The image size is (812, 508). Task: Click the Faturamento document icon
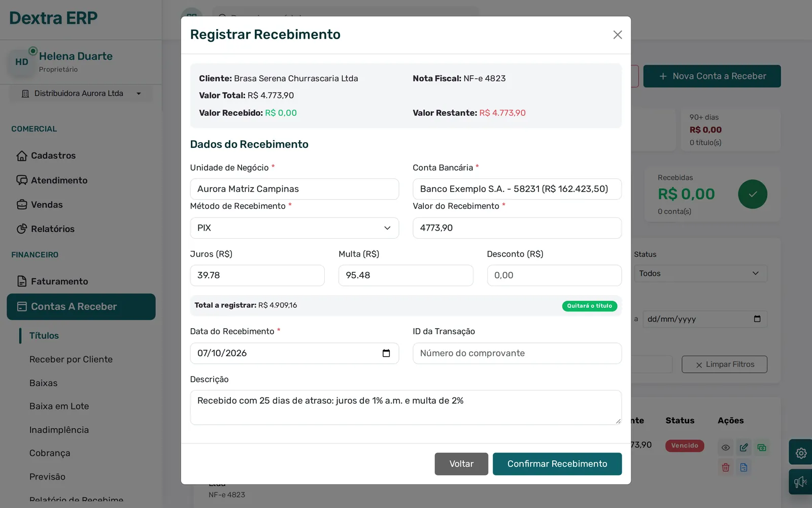click(22, 281)
